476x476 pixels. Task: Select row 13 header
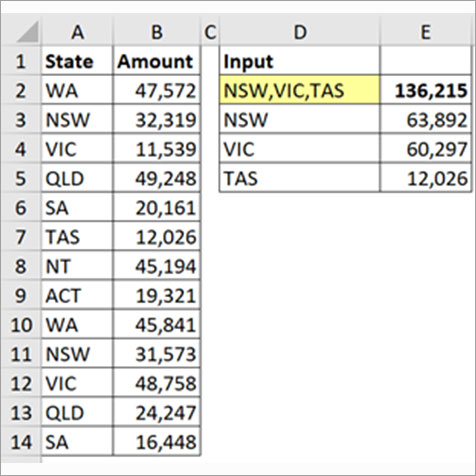point(21,413)
